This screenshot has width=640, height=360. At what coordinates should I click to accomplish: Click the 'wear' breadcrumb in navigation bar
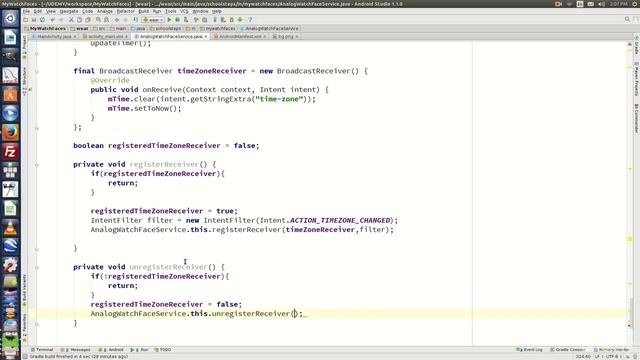(x=79, y=29)
